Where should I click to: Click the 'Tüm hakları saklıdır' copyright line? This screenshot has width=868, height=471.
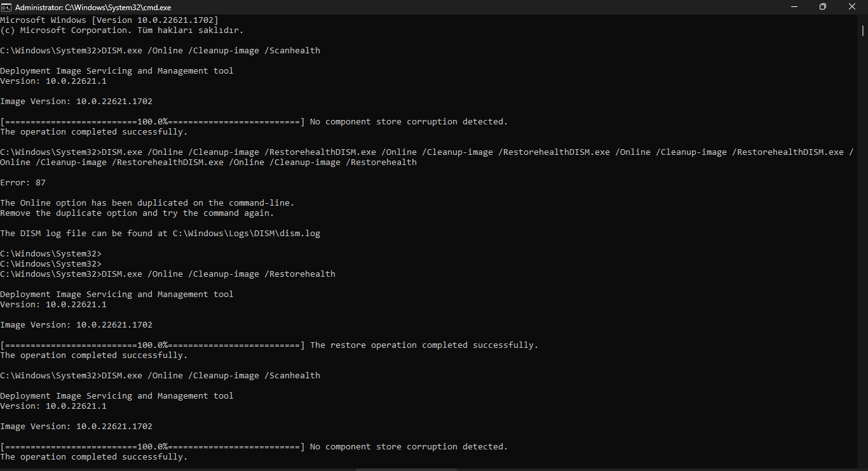pyautogui.click(x=122, y=30)
